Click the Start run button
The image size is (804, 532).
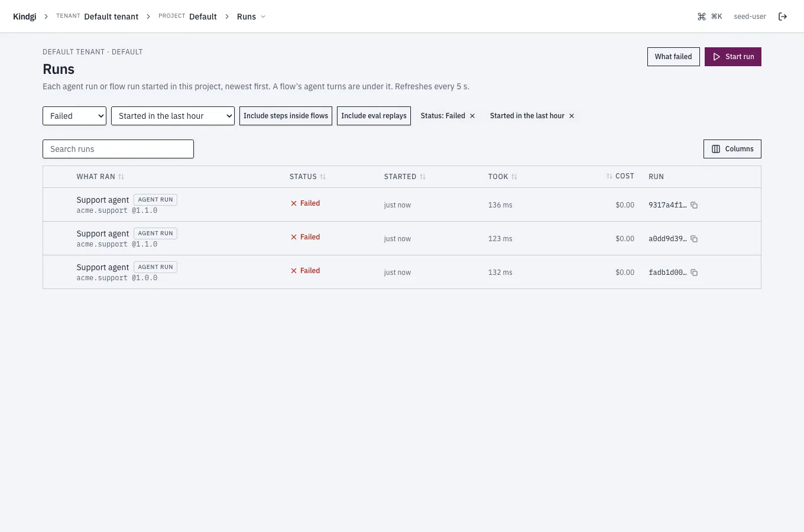[x=733, y=57]
